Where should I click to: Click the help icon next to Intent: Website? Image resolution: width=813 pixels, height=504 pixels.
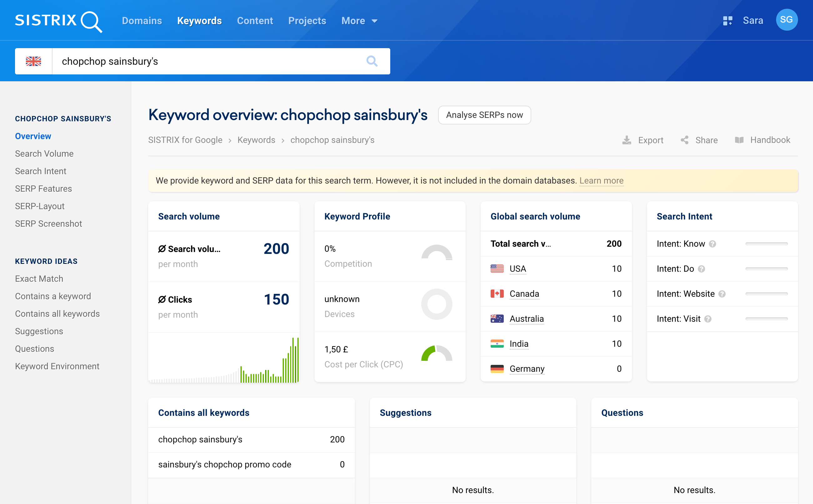[x=722, y=294]
